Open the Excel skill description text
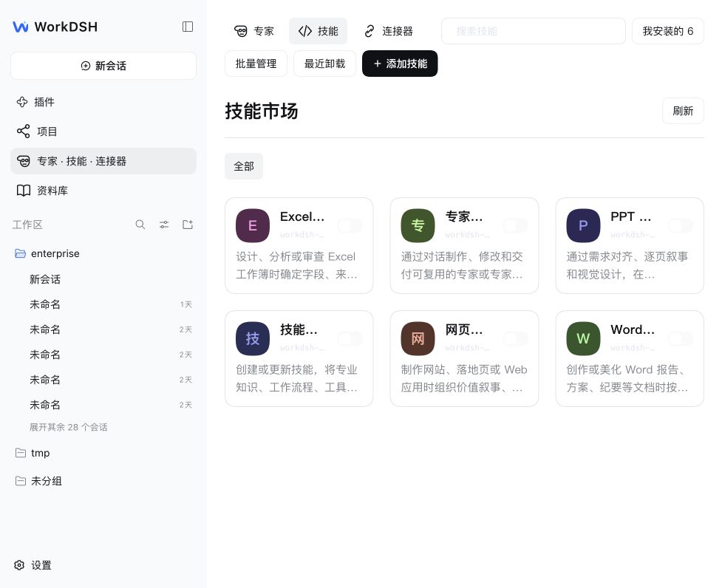The height and width of the screenshot is (588, 722). (x=296, y=265)
